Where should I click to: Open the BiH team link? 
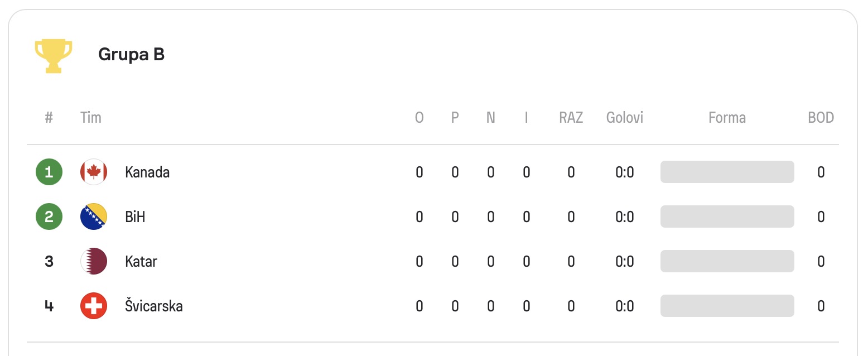point(135,217)
